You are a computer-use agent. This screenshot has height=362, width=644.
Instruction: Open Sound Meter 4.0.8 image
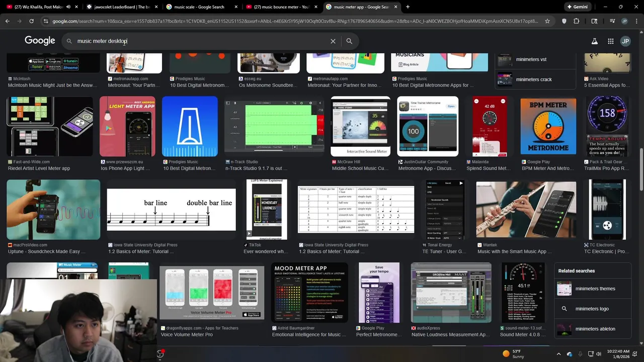tap(523, 293)
